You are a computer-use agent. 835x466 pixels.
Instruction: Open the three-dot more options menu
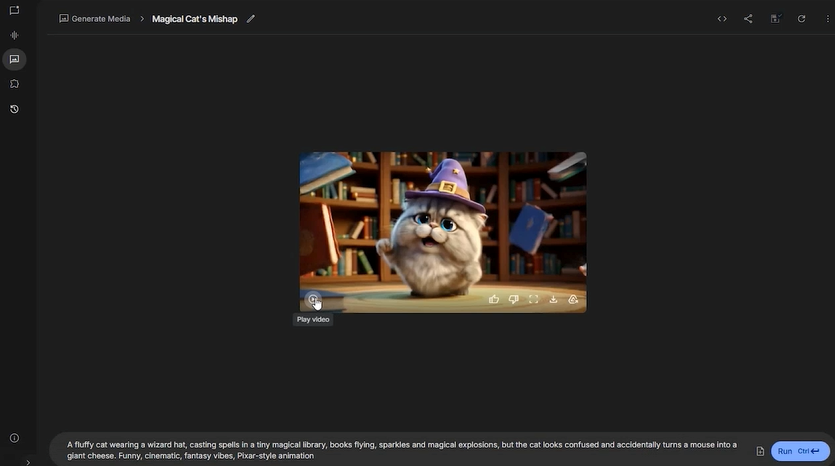click(827, 19)
